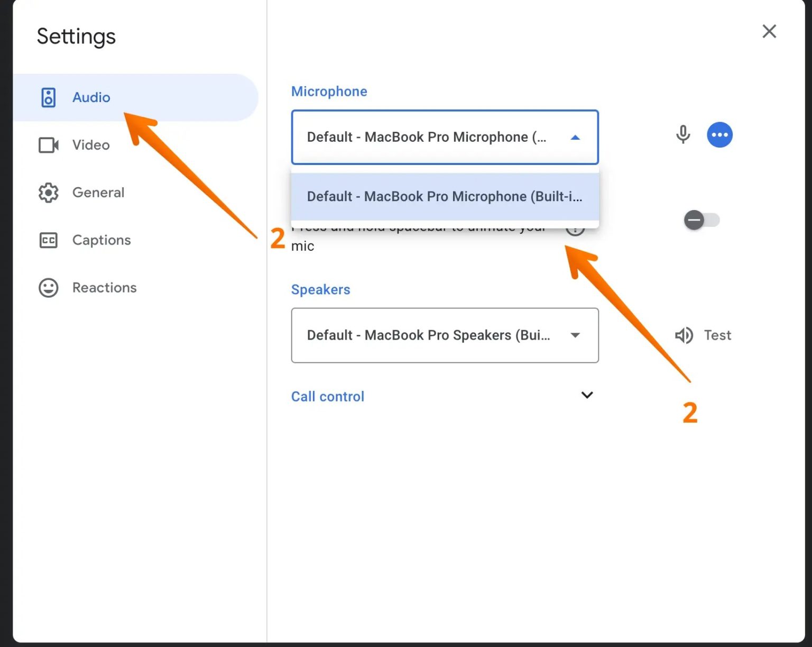Select the Audio settings section
This screenshot has width=812, height=647.
(91, 97)
